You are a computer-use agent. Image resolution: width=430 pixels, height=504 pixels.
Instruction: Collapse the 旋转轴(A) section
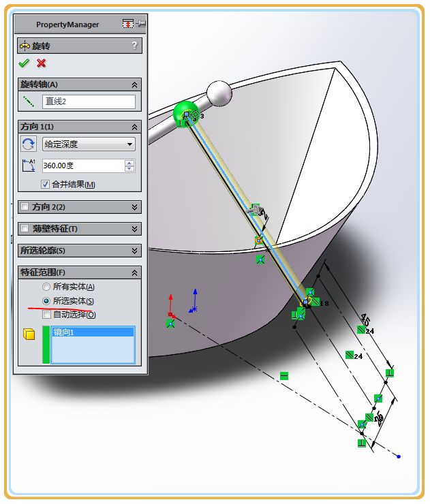tap(134, 85)
